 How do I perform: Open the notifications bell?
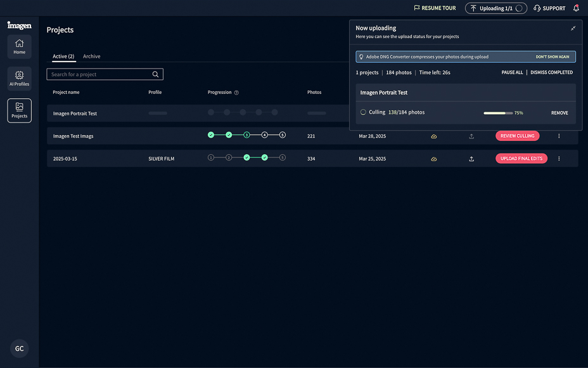(576, 8)
